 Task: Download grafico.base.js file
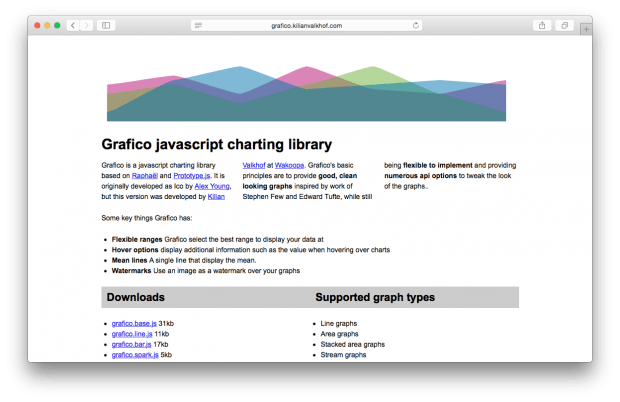click(134, 324)
